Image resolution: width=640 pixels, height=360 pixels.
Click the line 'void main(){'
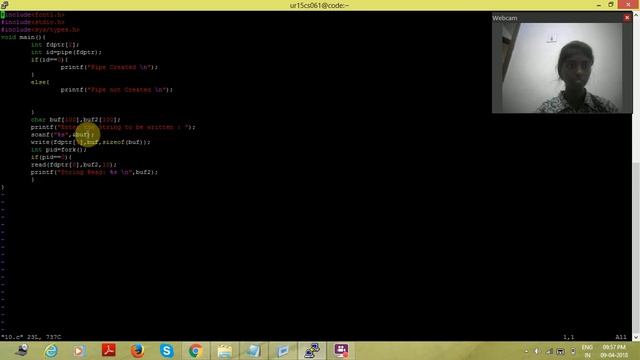coord(23,37)
